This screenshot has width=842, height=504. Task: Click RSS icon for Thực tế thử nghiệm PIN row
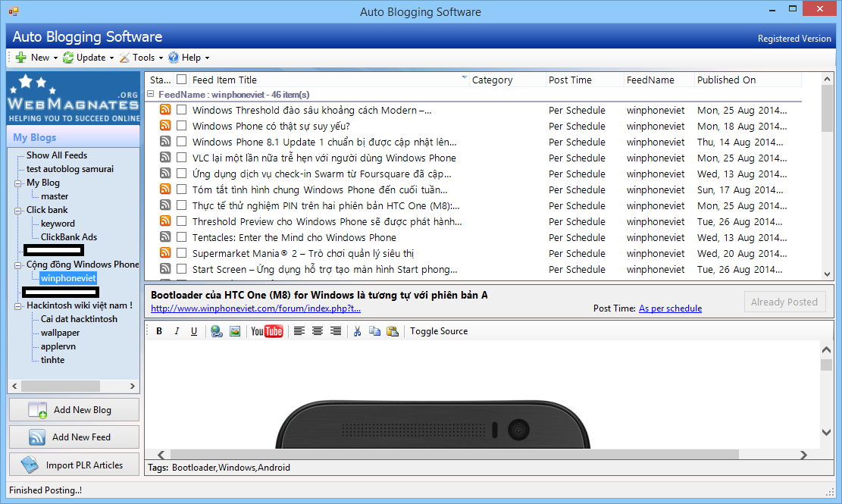(x=165, y=205)
